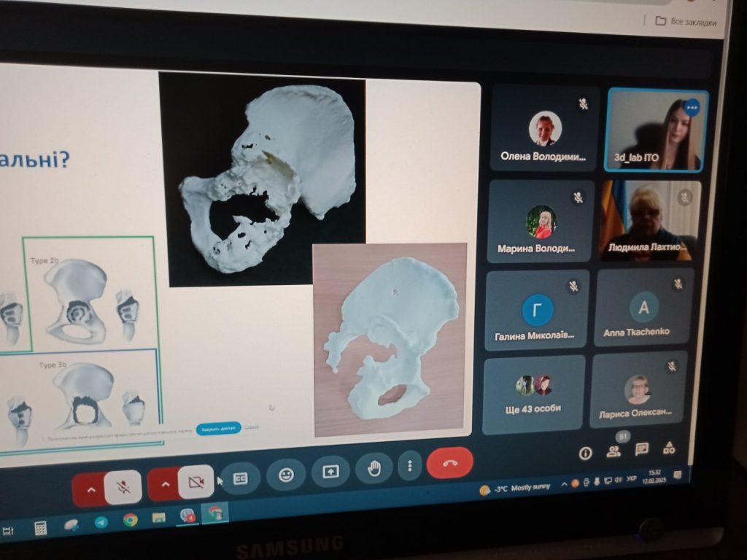The height and width of the screenshot is (560, 747).
Task: Open Telegram from the taskbar
Action: (101, 522)
